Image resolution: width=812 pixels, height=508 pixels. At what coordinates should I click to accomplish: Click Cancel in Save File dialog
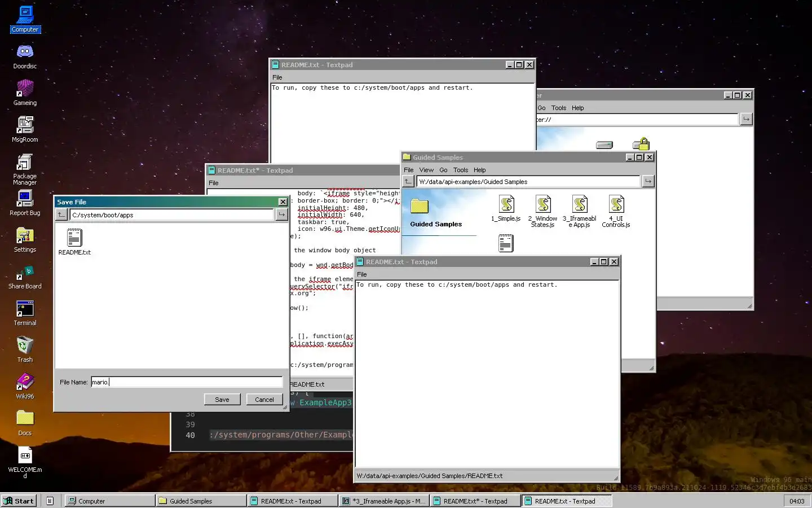pos(264,399)
